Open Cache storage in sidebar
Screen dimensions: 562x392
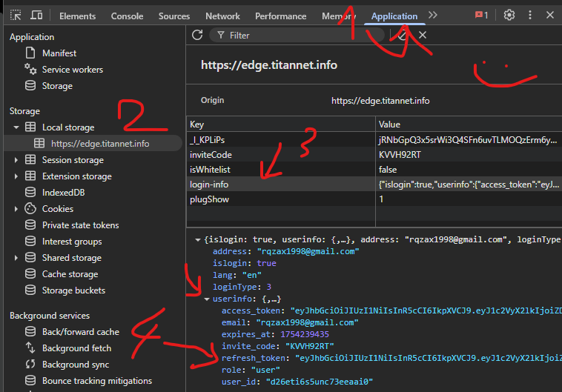click(x=70, y=274)
